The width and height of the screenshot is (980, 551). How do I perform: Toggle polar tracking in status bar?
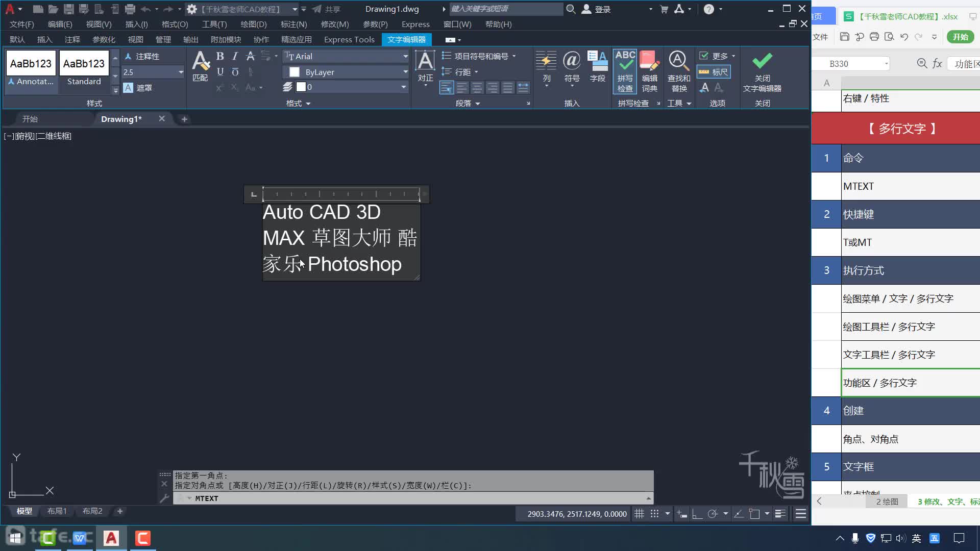713,514
